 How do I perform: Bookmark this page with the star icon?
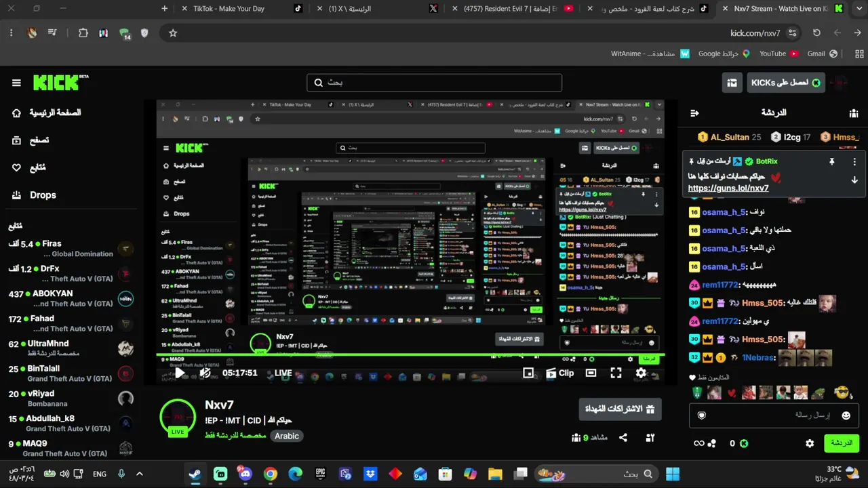[x=173, y=33]
